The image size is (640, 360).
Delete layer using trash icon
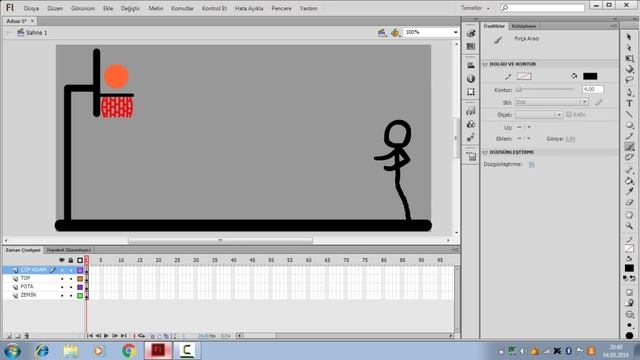pos(27,336)
